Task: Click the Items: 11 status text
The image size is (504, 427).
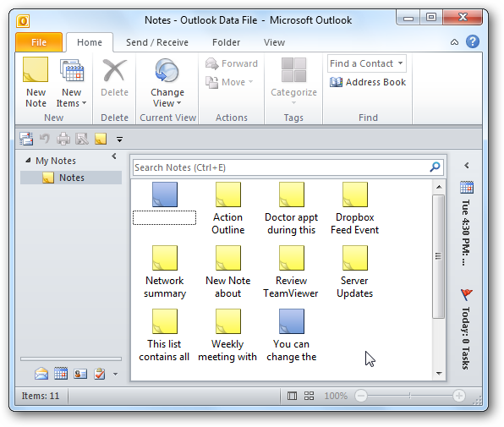Action: [41, 396]
